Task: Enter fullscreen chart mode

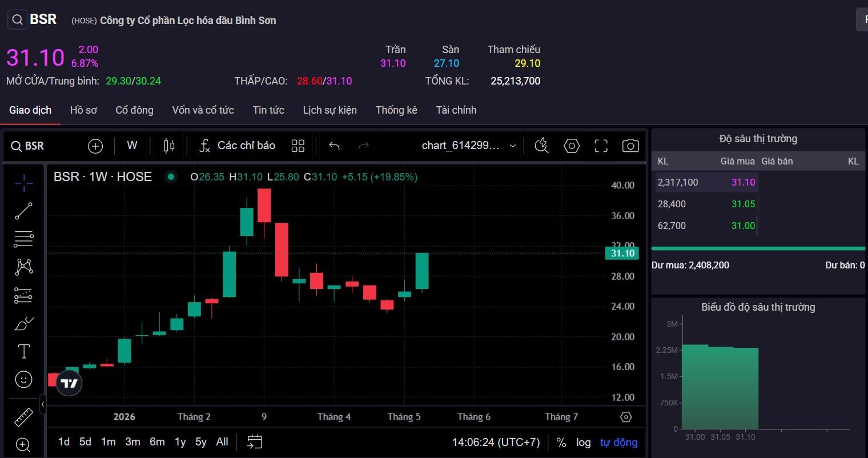Action: point(601,146)
